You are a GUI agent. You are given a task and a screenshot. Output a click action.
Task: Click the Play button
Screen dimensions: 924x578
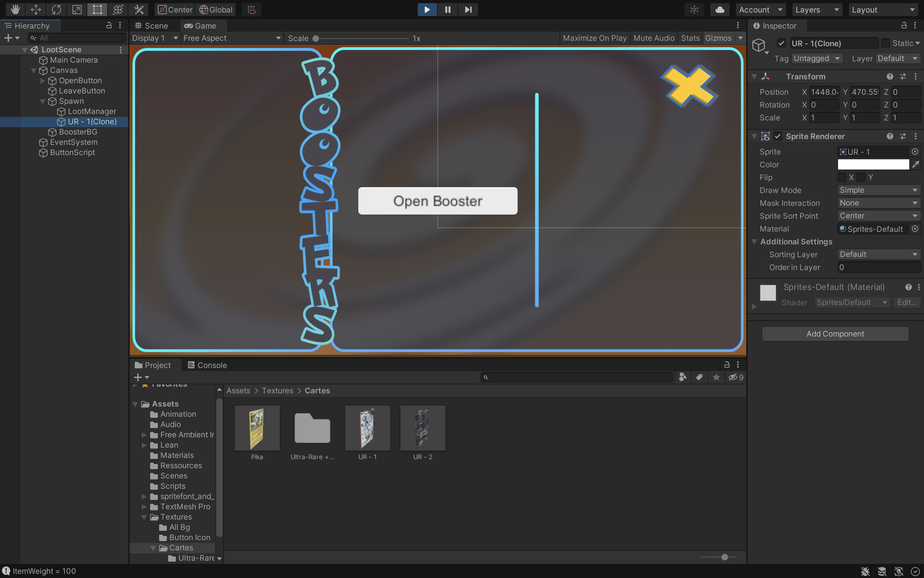click(427, 10)
